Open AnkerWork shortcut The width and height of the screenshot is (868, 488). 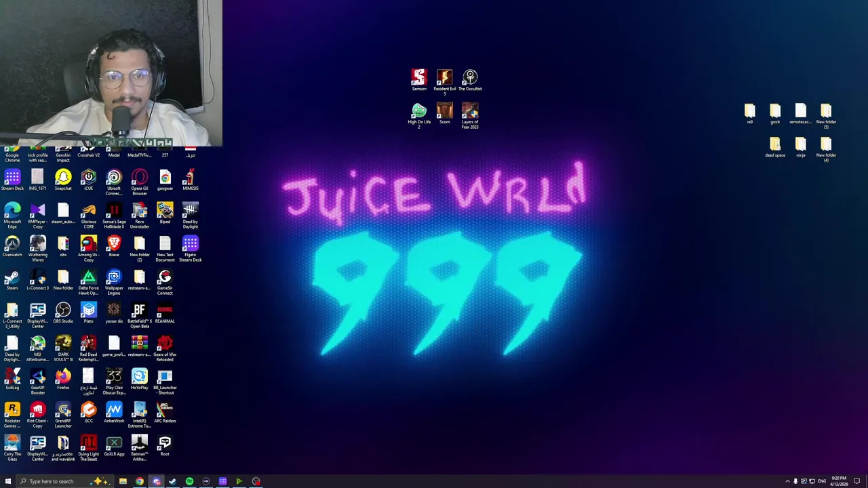pos(114,413)
